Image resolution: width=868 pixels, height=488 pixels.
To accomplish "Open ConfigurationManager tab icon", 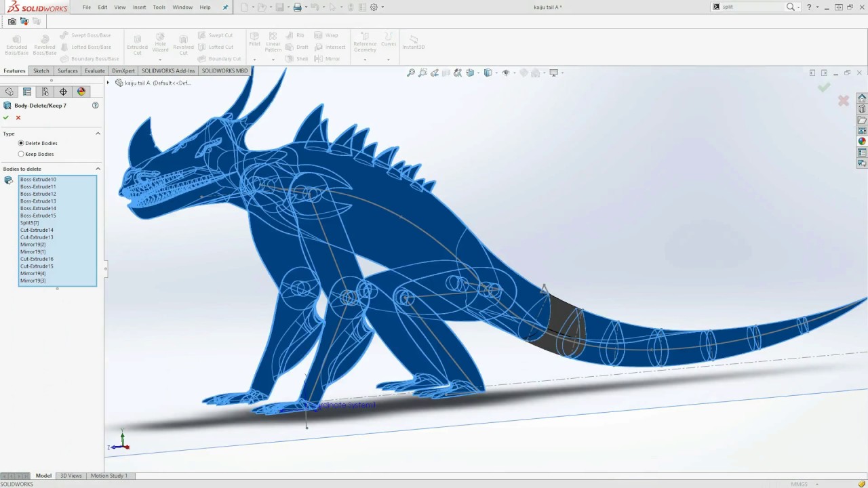I will [45, 91].
